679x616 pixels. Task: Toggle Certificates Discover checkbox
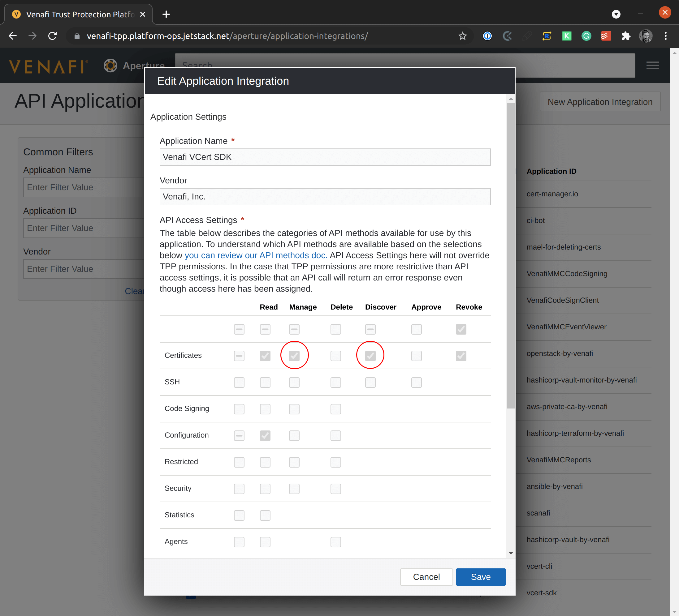(x=370, y=355)
